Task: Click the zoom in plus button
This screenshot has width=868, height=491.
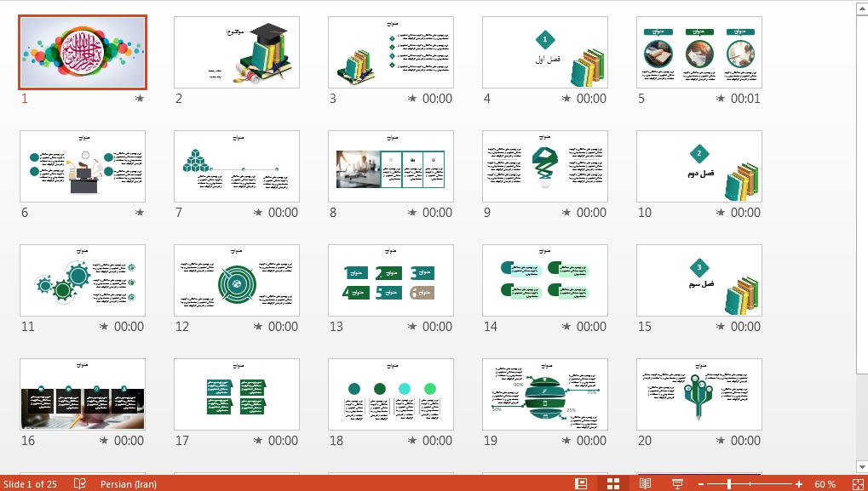Action: click(799, 483)
